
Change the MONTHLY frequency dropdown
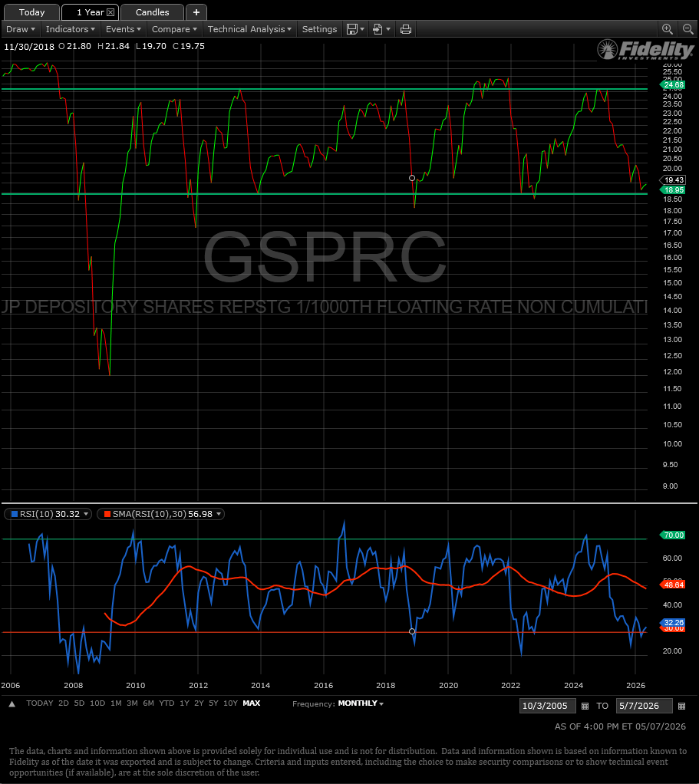coord(361,703)
